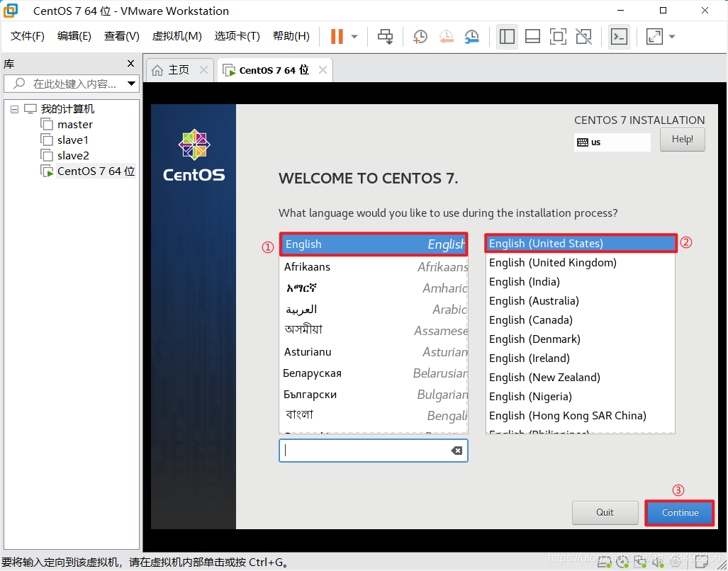Click the Help! button in the installer
Image resolution: width=728 pixels, height=571 pixels.
point(682,139)
